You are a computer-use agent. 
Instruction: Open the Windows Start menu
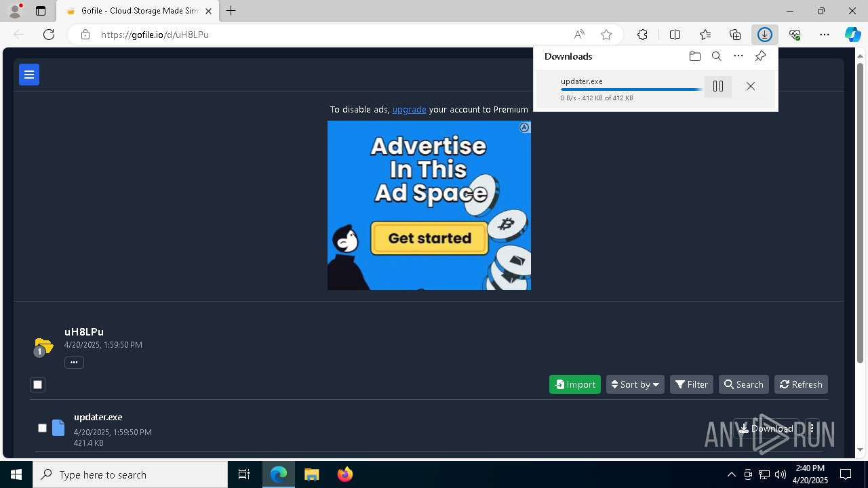click(x=16, y=474)
